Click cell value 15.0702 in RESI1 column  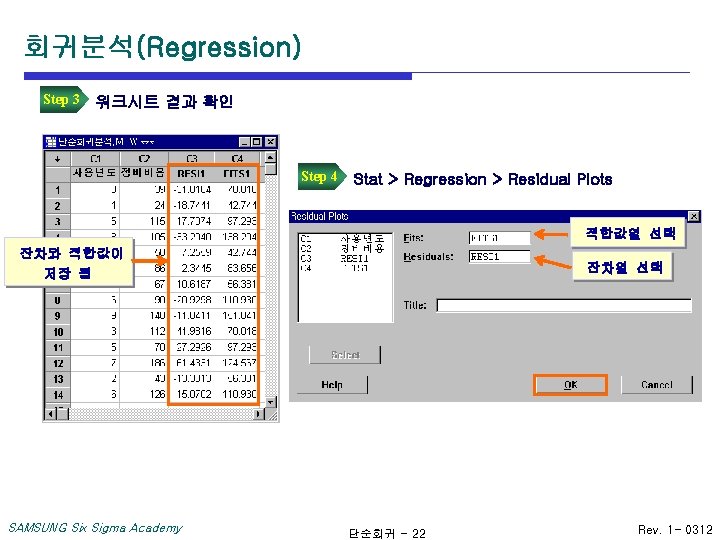tap(191, 394)
